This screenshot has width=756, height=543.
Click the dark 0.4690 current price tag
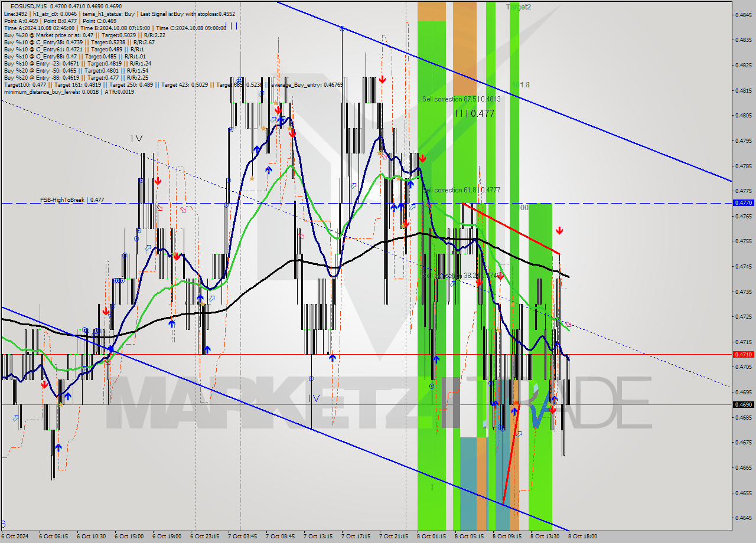(x=743, y=404)
